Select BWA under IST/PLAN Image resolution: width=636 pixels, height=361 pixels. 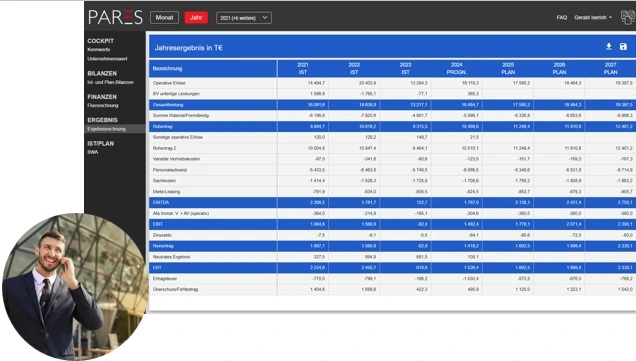[x=92, y=152]
